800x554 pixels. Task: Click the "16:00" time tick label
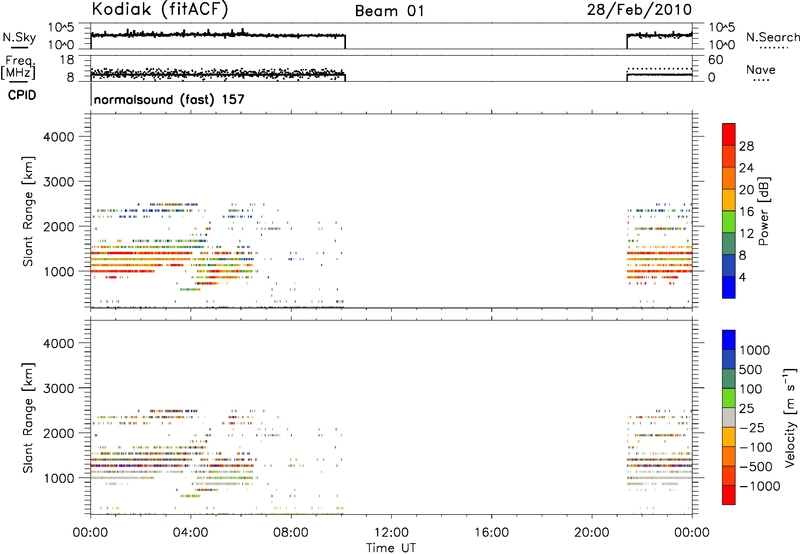[x=491, y=533]
